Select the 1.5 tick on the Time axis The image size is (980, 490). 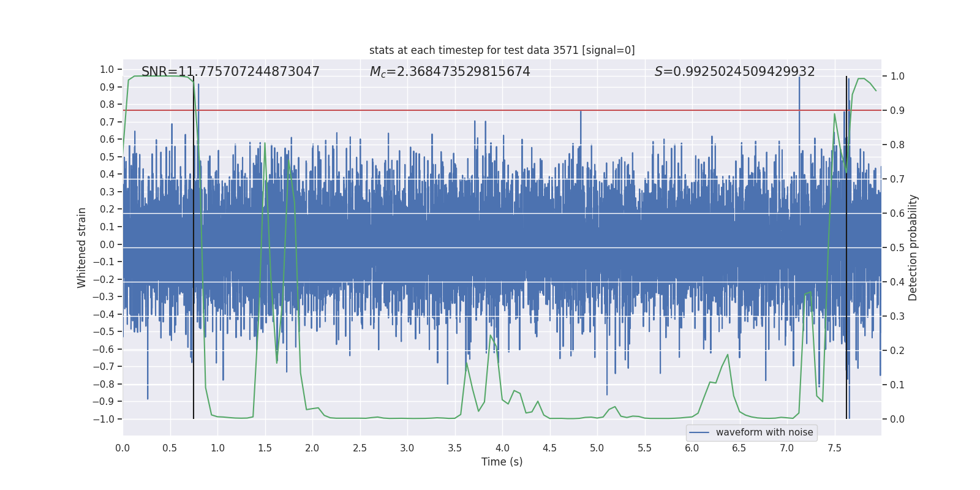click(265, 448)
